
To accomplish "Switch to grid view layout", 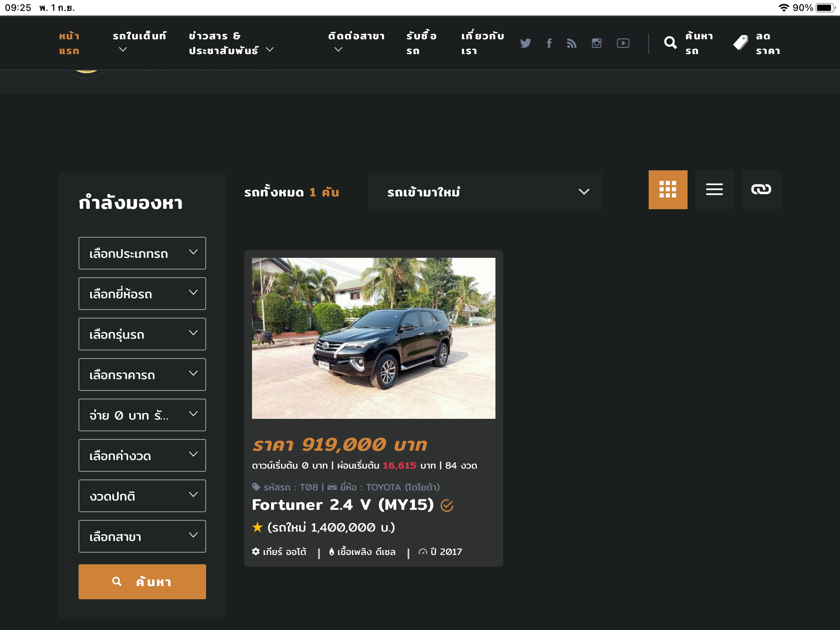I will point(668,190).
